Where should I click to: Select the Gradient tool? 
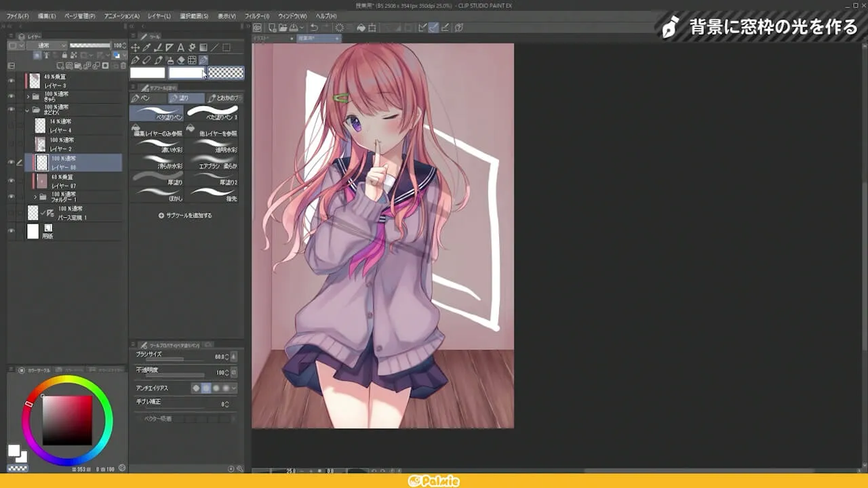203,47
